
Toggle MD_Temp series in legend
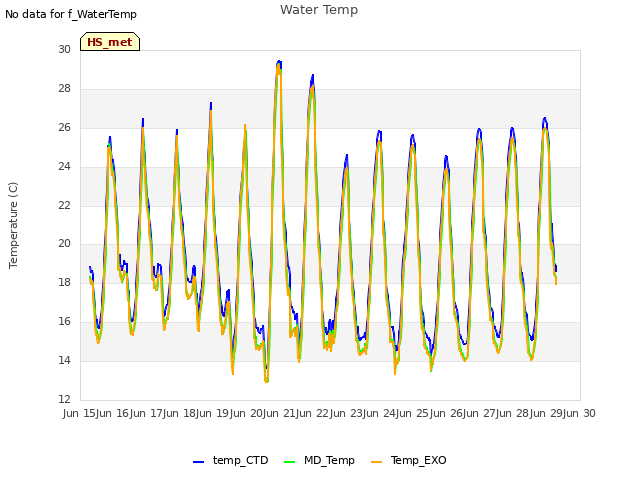tap(319, 460)
